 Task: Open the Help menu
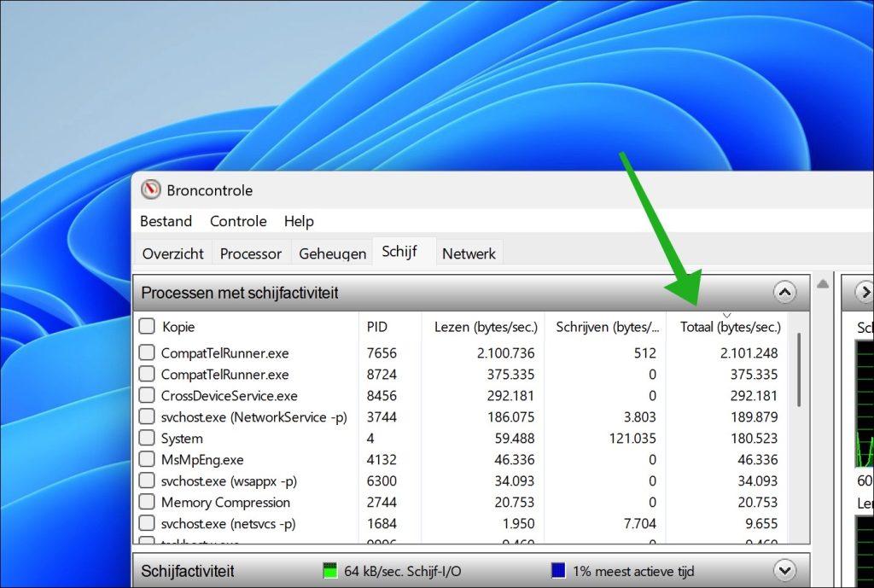tap(299, 221)
